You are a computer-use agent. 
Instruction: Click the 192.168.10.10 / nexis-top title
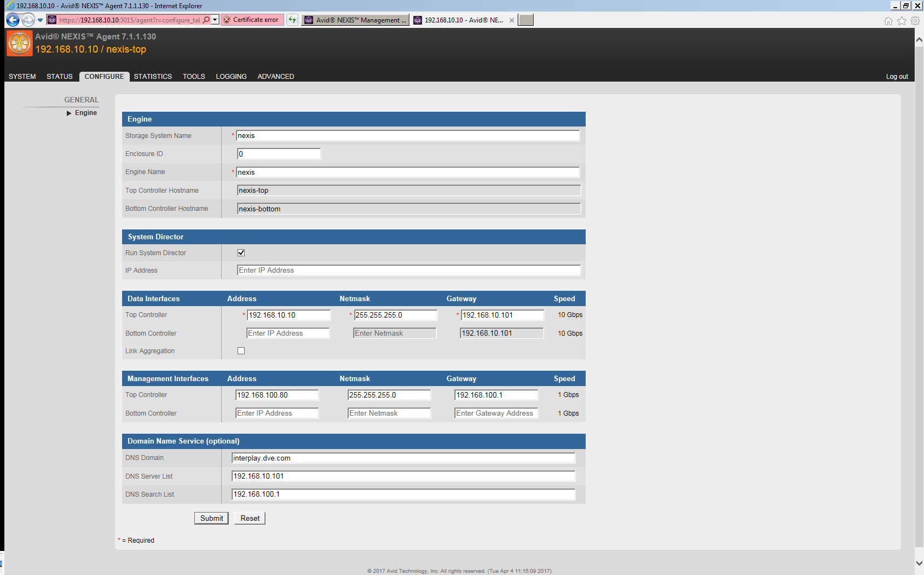click(91, 49)
